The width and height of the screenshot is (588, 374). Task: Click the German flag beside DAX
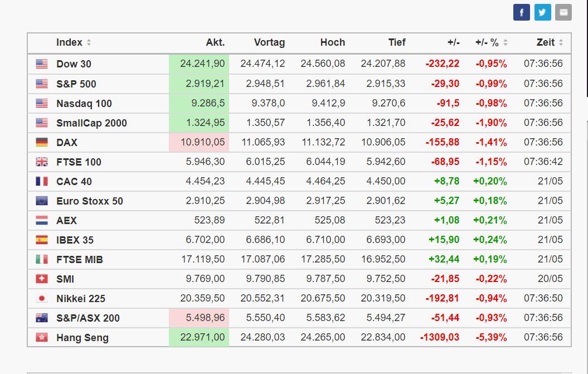pos(42,143)
